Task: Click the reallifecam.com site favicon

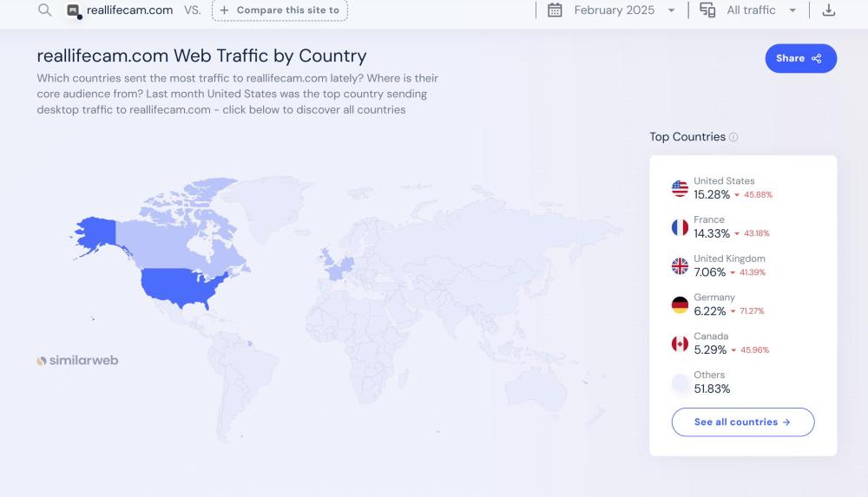Action: [74, 10]
